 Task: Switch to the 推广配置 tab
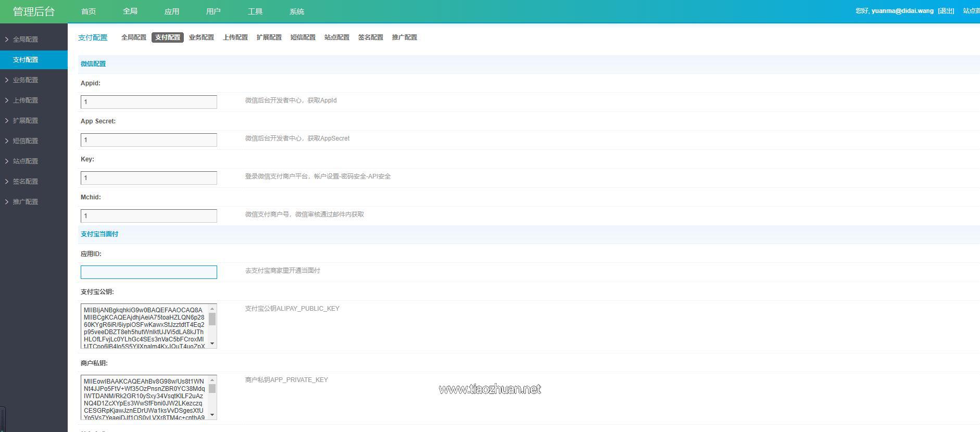tap(405, 37)
